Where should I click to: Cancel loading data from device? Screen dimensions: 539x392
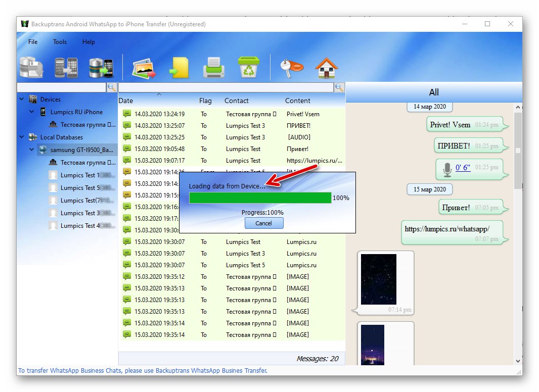coord(263,223)
